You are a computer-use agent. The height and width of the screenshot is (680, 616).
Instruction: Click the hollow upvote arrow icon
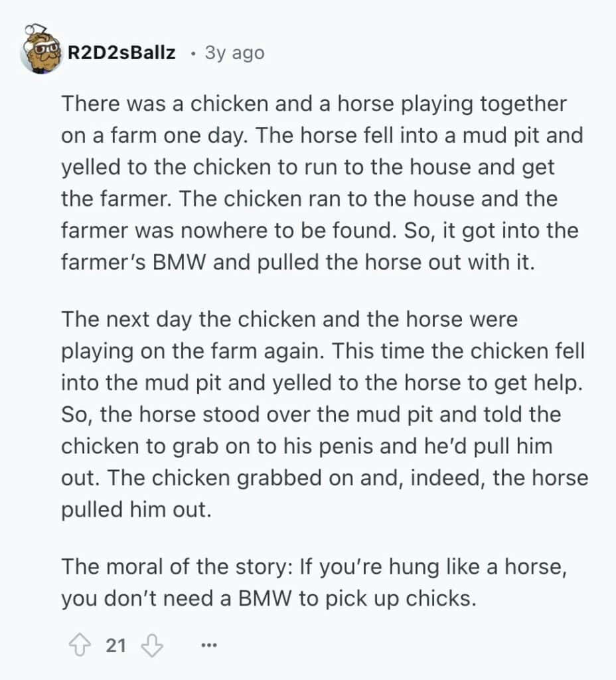[80, 645]
